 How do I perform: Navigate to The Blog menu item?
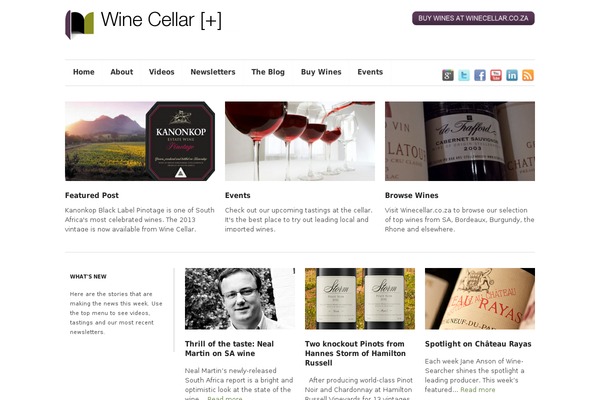pos(268,72)
